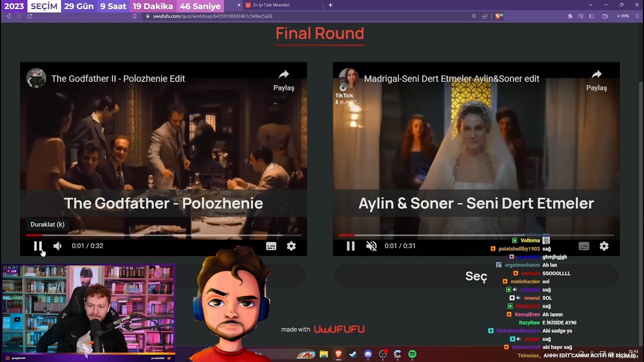Viewport: 644px width, 362px height.
Task: Open the Godfather video channel avatar
Action: (36, 78)
